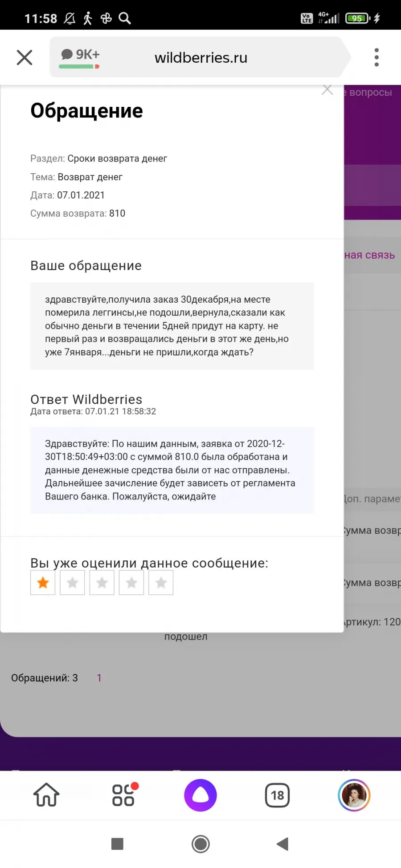Select the third rating star

coord(102,583)
